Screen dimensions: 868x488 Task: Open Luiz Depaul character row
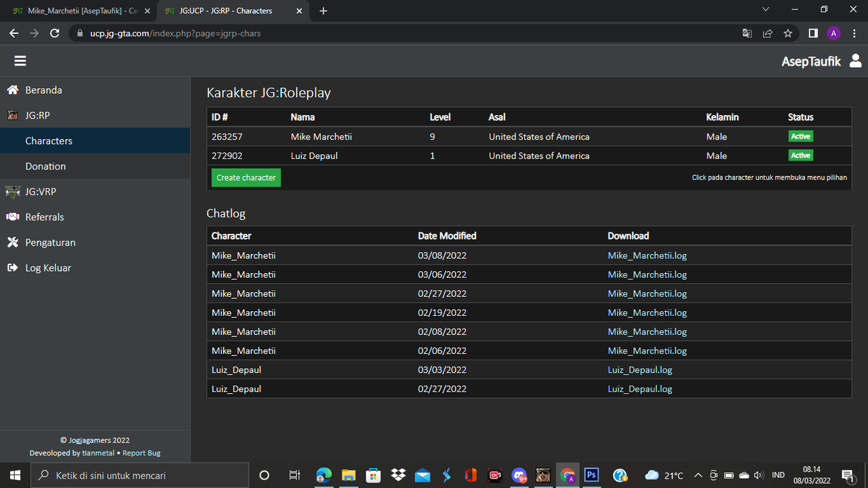(x=529, y=156)
